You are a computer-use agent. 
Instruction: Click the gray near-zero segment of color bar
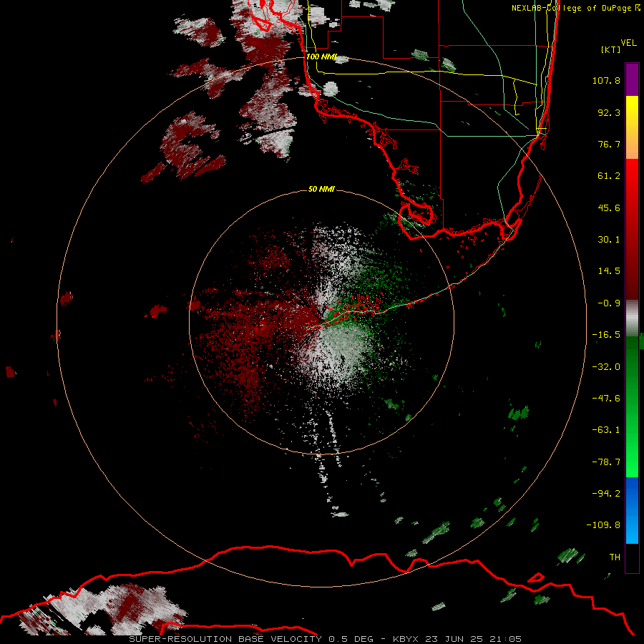[632, 318]
